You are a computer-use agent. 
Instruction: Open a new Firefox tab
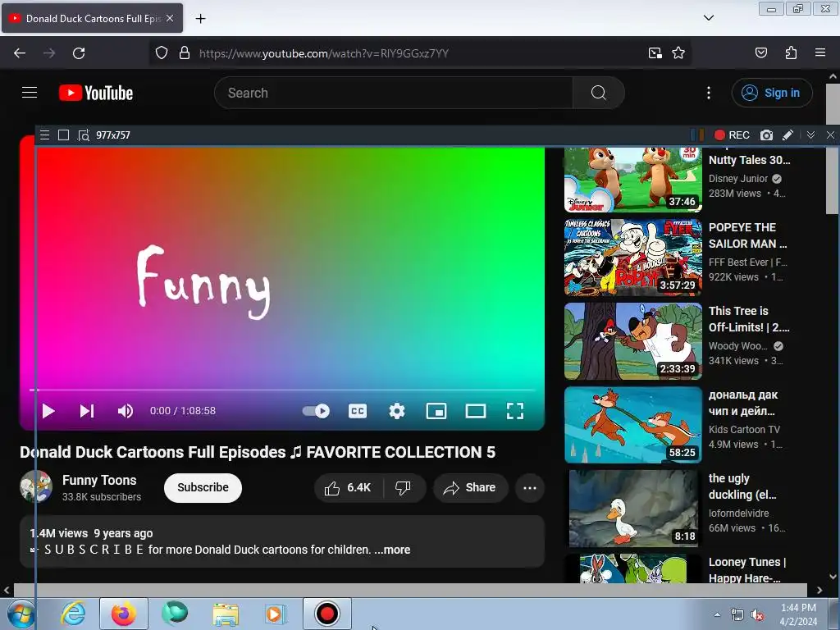click(x=200, y=19)
